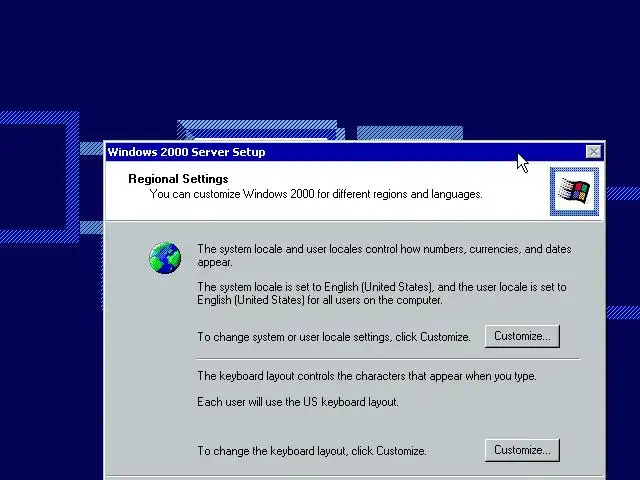
Task: Click 'To change system or user locale settings' text
Action: point(334,337)
